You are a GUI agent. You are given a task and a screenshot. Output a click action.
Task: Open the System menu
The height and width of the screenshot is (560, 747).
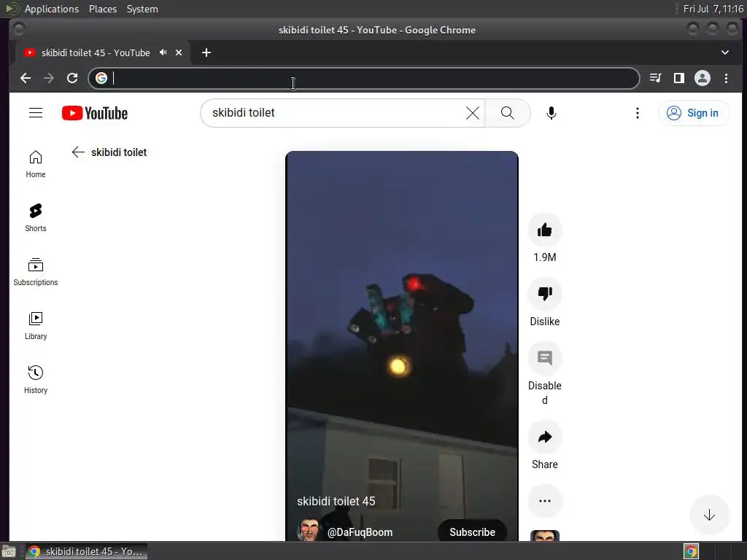[142, 9]
